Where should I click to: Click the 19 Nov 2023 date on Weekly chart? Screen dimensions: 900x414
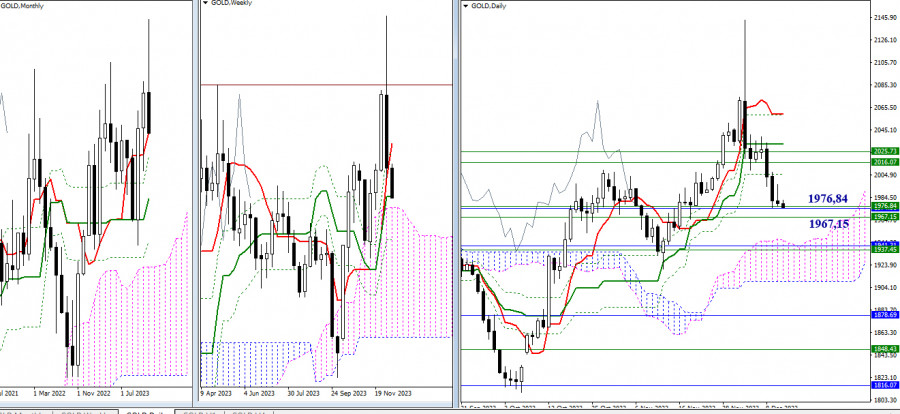(394, 394)
